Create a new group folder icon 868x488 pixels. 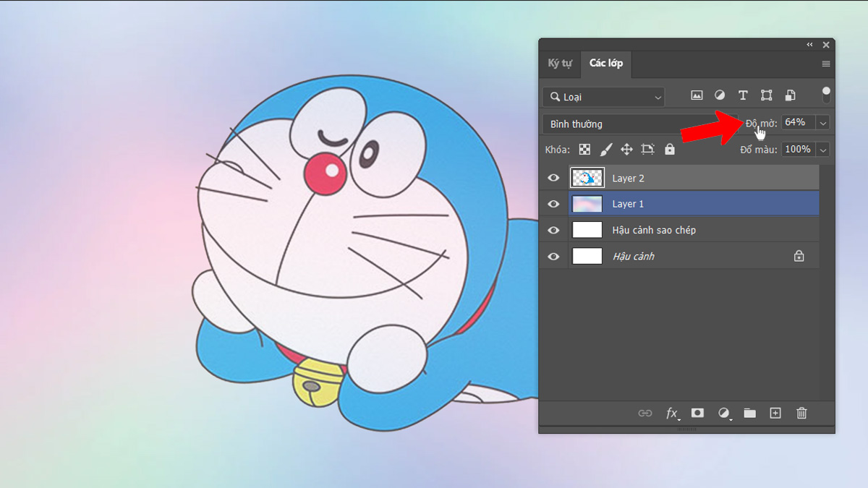pos(749,413)
